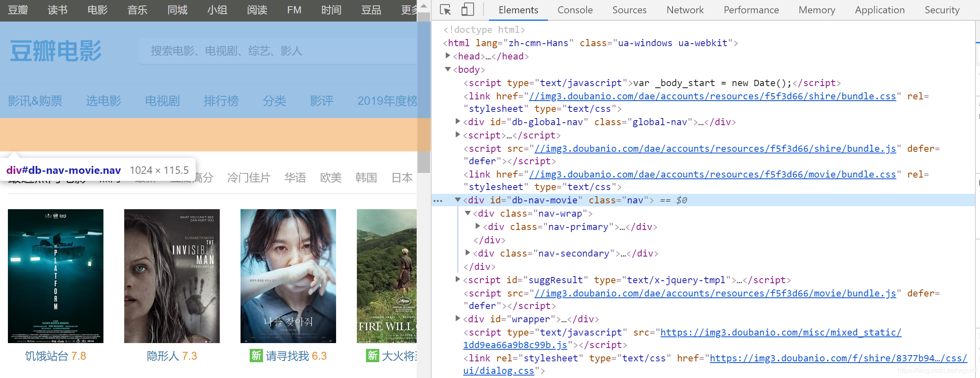Open the Fire Will Come poster

(x=387, y=276)
